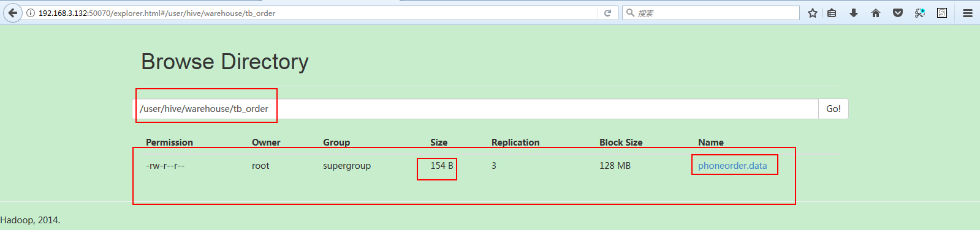Open downloads with the down-arrow icon

click(854, 13)
